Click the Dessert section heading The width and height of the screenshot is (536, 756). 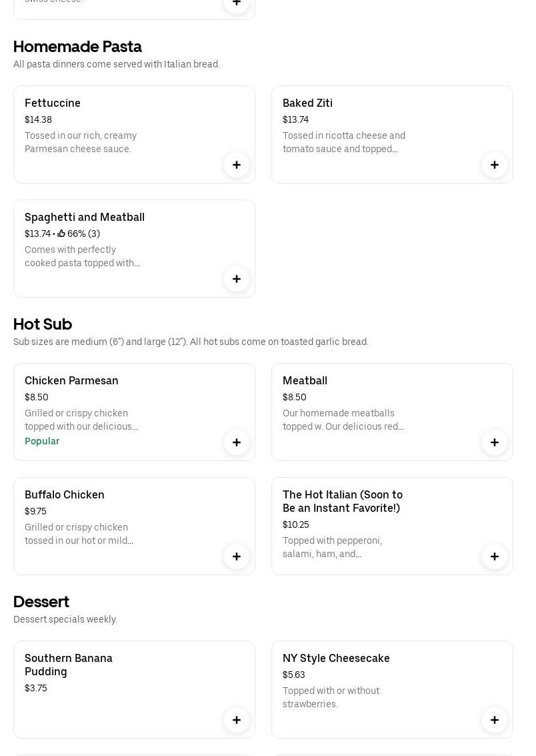pyautogui.click(x=41, y=602)
